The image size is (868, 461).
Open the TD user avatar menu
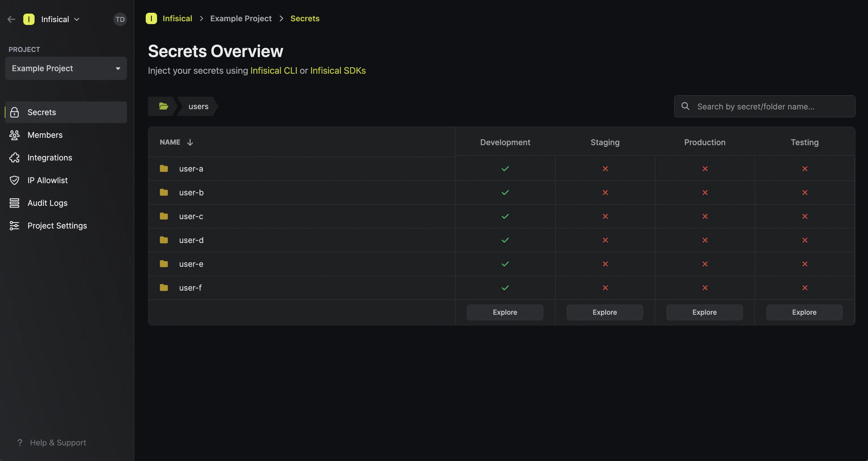tap(120, 19)
